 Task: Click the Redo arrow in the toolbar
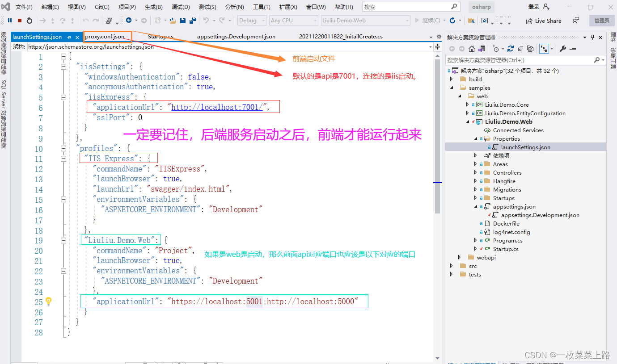coord(221,21)
